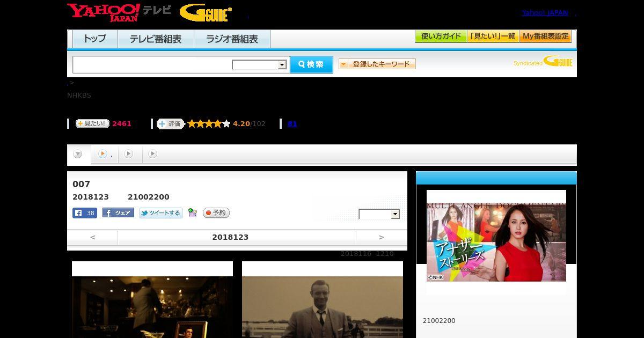
Task: Open the 「見たい!」一覧 list
Action: [493, 36]
